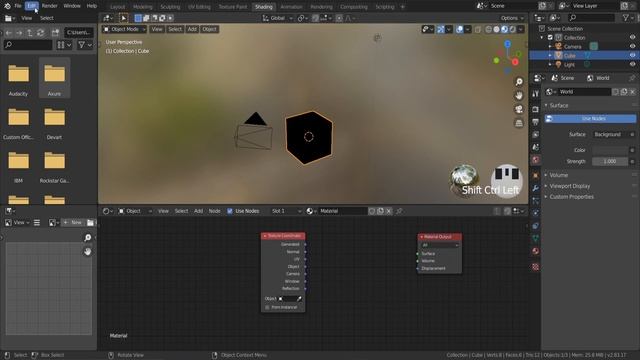Expand the Volume panel
The image size is (640, 360).
pos(558,175)
